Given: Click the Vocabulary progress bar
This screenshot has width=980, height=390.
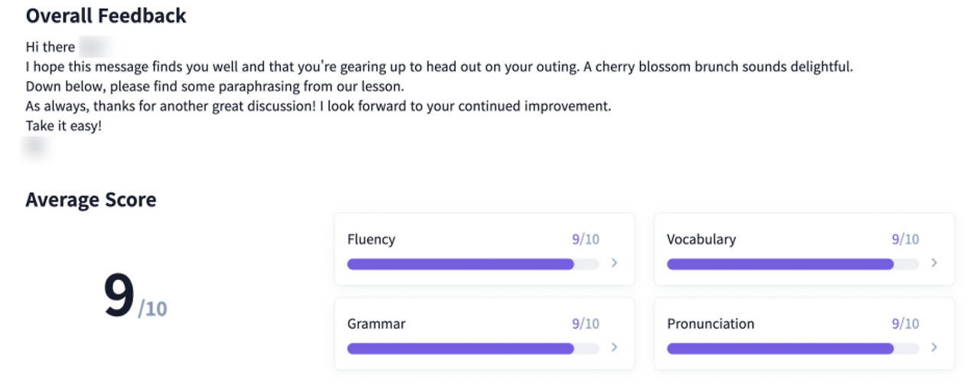Looking at the screenshot, I should [x=792, y=264].
